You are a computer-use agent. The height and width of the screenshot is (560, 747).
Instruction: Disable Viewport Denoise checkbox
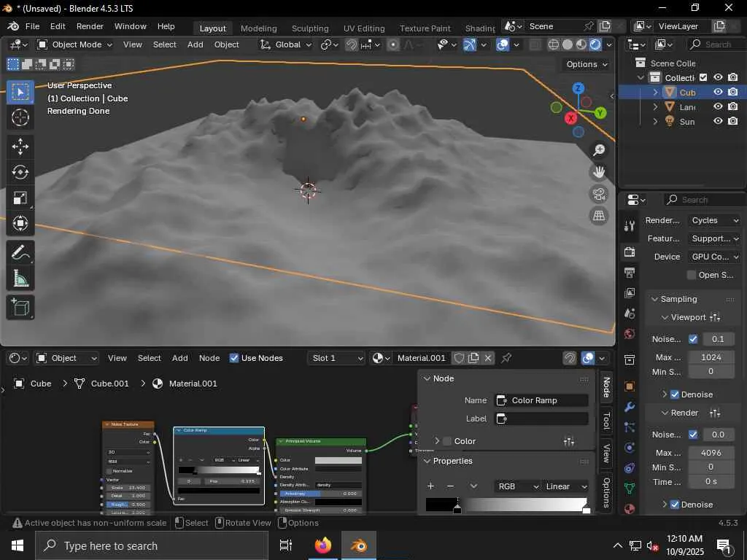675,394
